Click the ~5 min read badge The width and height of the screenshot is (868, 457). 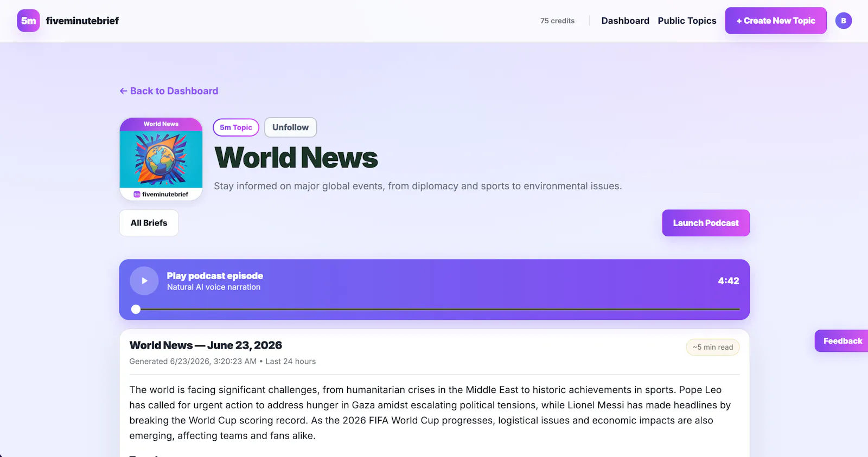point(713,347)
